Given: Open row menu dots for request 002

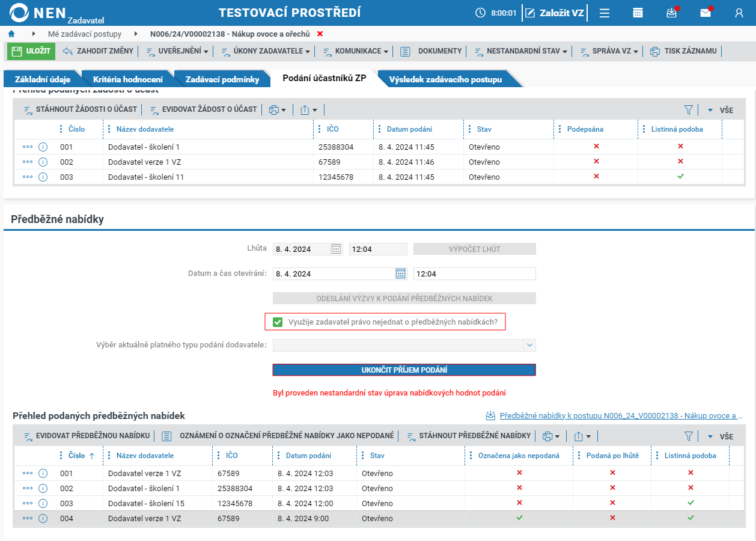Looking at the screenshot, I should coord(28,162).
